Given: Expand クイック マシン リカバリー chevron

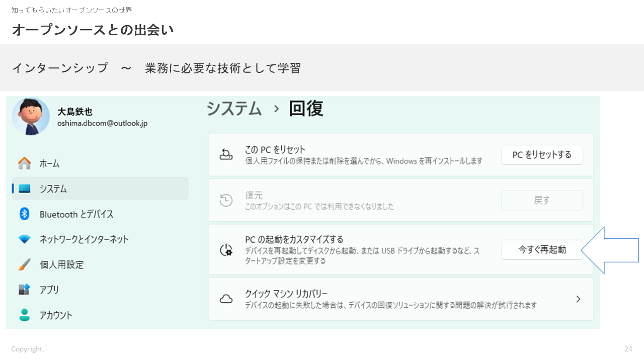Looking at the screenshot, I should click(x=578, y=299).
